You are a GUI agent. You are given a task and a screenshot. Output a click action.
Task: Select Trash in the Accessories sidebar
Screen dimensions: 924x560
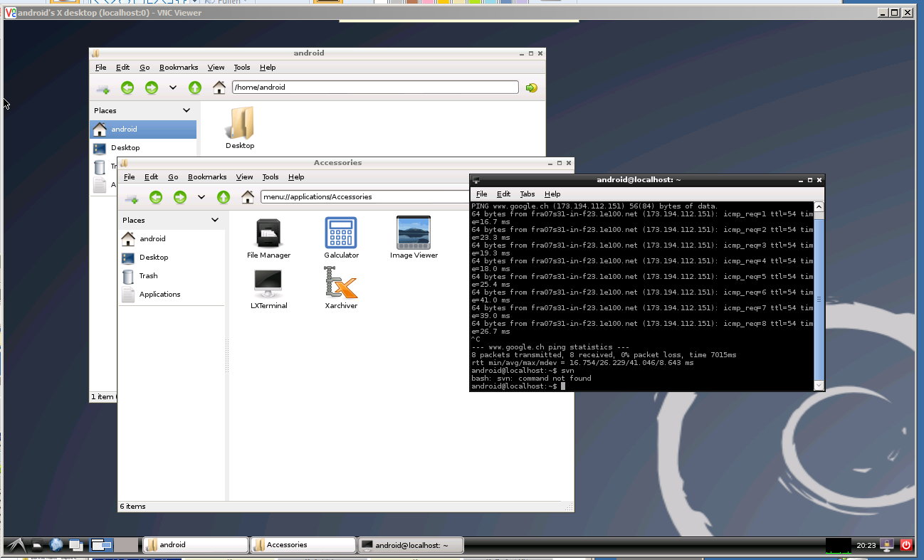(x=148, y=275)
